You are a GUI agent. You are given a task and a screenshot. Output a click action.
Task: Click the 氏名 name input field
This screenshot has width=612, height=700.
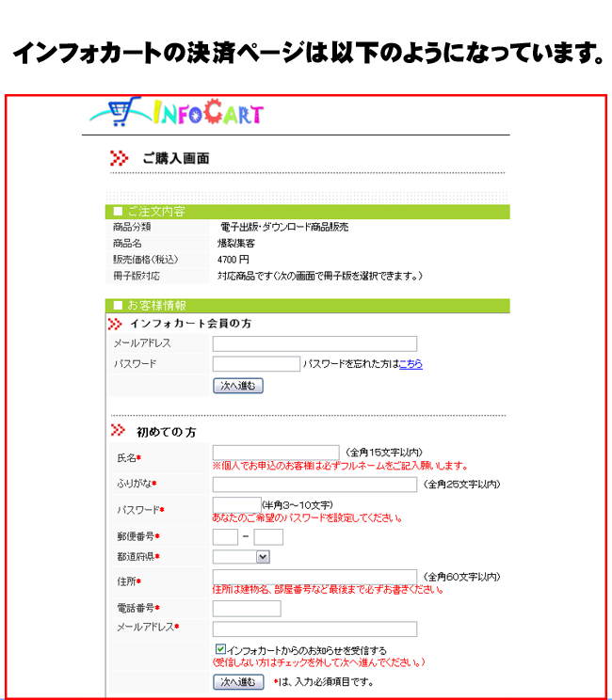(x=276, y=453)
